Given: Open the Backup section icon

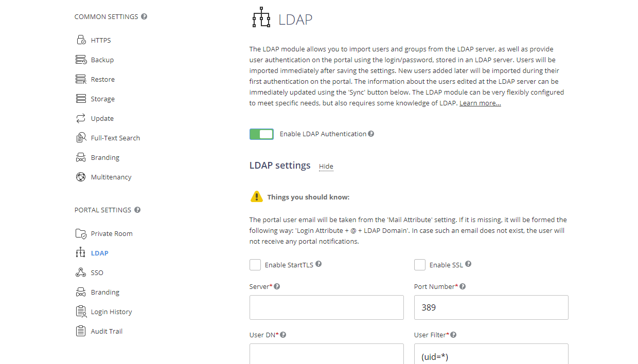Looking at the screenshot, I should click(81, 59).
